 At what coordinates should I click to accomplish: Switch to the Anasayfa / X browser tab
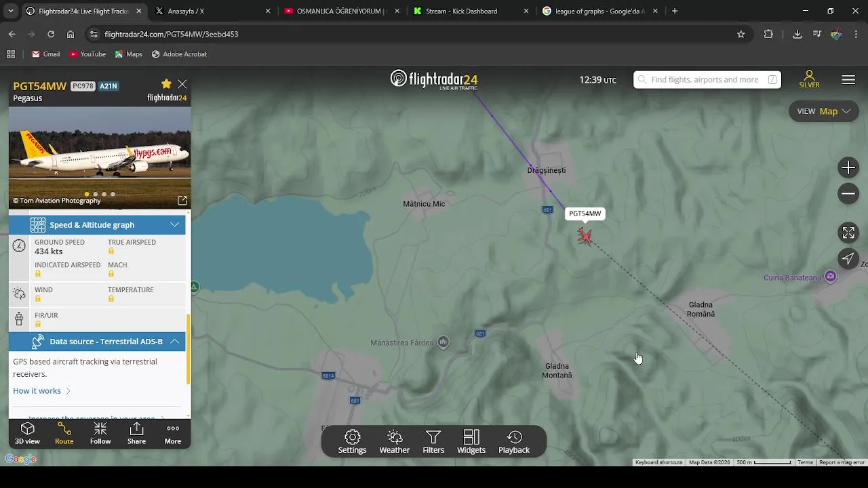pos(214,11)
